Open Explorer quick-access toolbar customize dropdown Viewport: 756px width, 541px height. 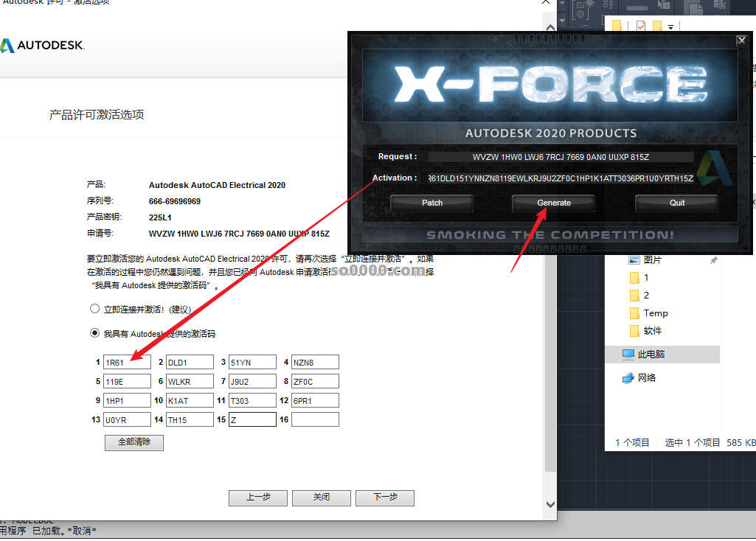(x=670, y=27)
